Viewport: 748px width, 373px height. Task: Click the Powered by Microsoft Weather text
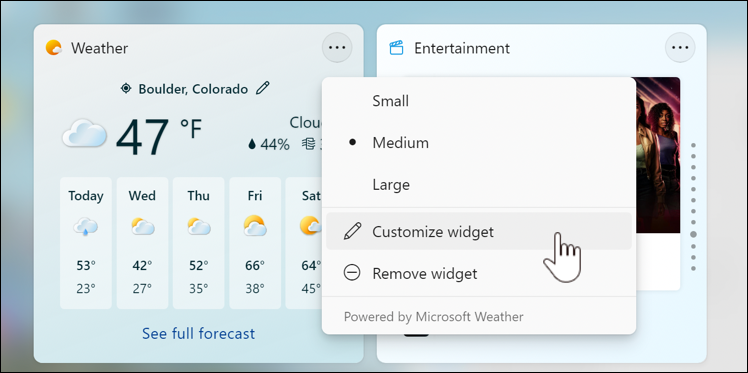(x=434, y=317)
